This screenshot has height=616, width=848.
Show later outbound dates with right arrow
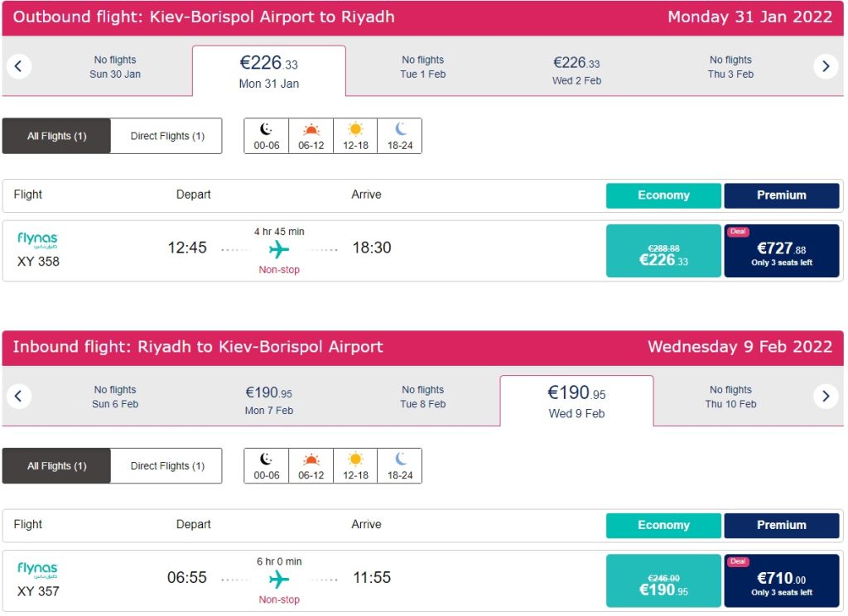[825, 66]
